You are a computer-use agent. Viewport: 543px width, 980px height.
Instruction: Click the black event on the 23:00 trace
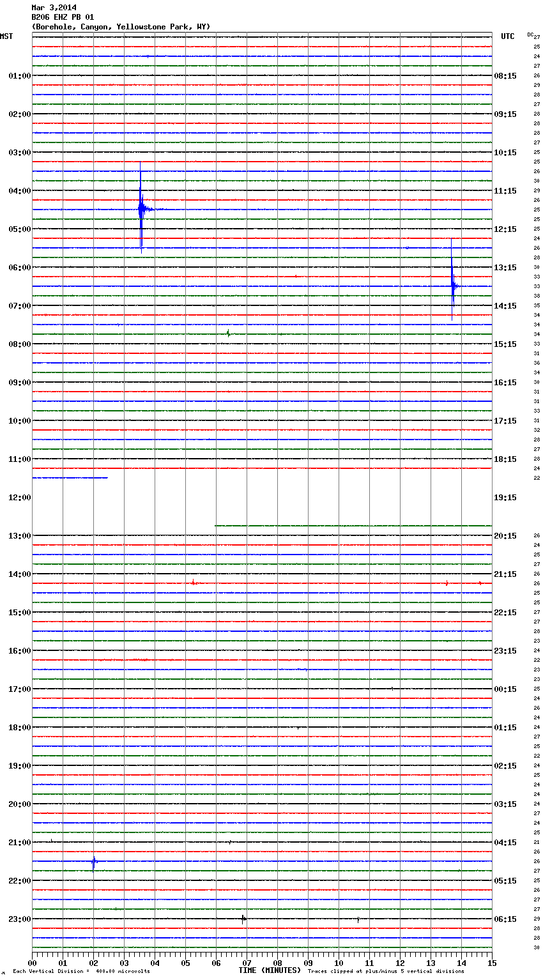click(x=243, y=919)
